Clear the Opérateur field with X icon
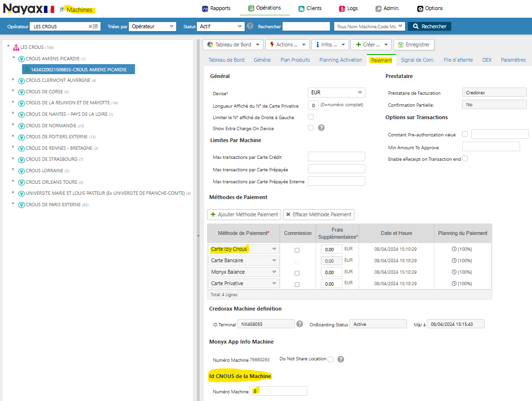 pos(90,27)
